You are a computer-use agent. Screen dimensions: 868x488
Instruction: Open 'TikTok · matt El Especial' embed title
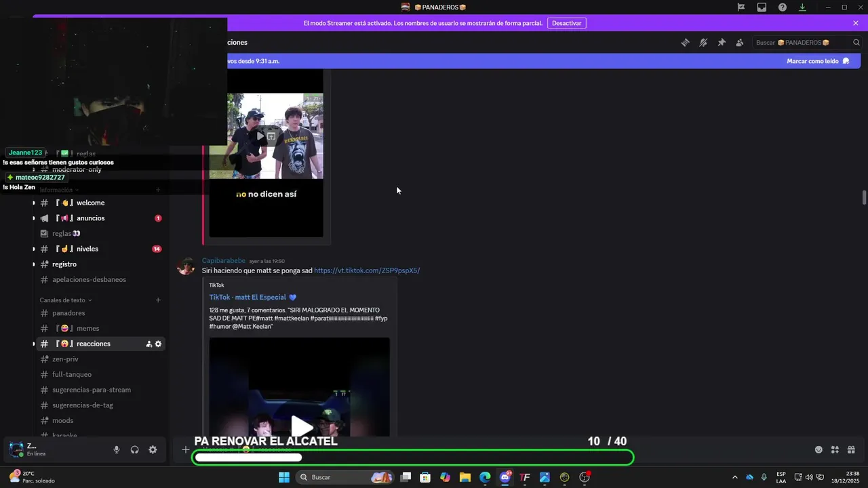pyautogui.click(x=252, y=297)
